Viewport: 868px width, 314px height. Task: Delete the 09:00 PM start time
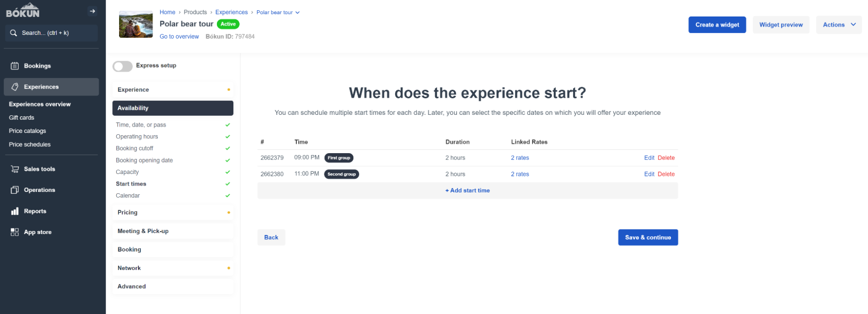[666, 158]
